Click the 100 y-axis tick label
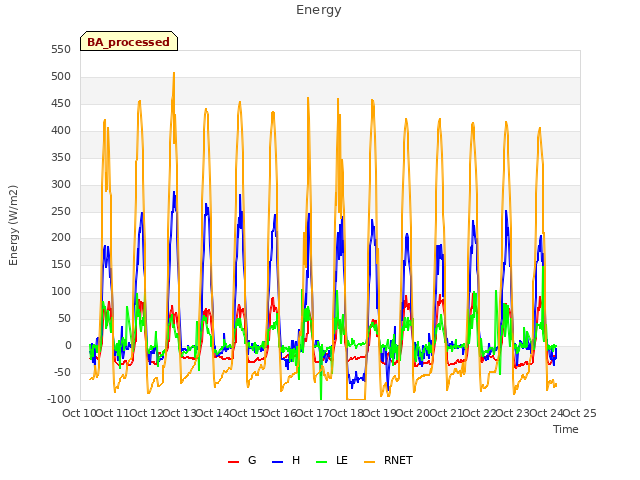 point(61,291)
